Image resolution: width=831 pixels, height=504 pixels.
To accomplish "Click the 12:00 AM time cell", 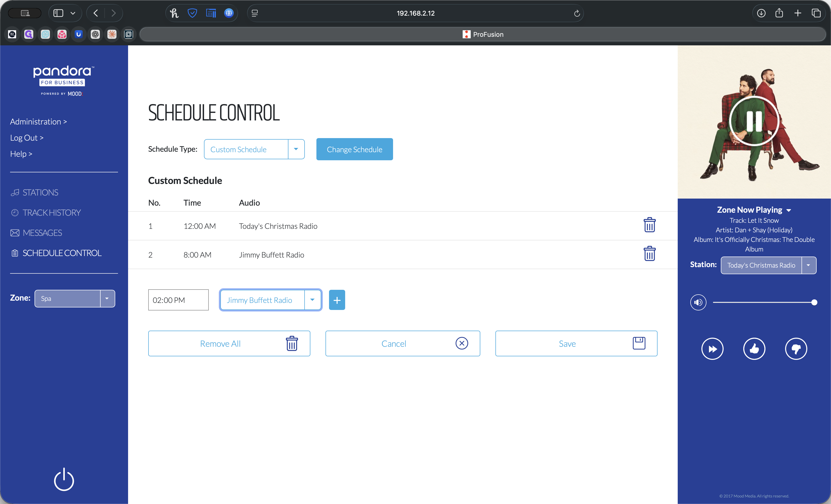I will tap(200, 226).
